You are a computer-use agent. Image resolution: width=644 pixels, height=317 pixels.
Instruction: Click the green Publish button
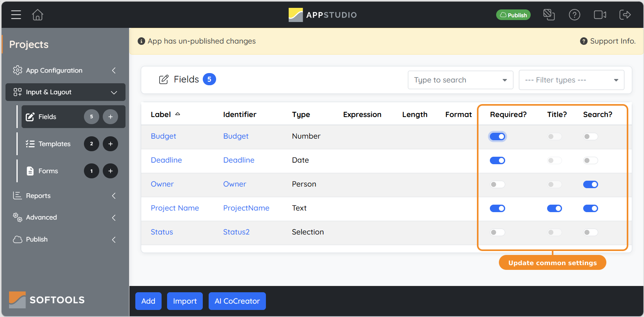coord(513,15)
